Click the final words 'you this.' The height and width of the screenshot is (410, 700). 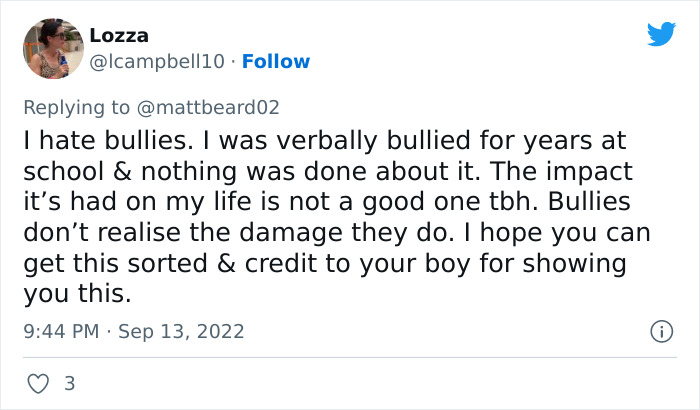[x=75, y=297]
